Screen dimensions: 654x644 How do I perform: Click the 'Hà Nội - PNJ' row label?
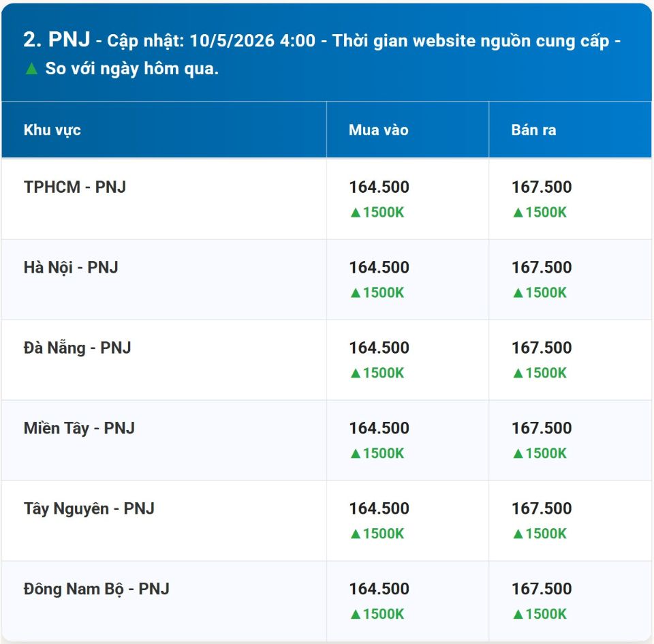pos(71,267)
